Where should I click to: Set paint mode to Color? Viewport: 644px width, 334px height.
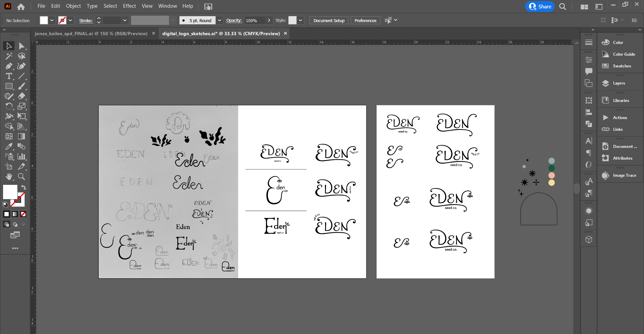(x=6, y=214)
